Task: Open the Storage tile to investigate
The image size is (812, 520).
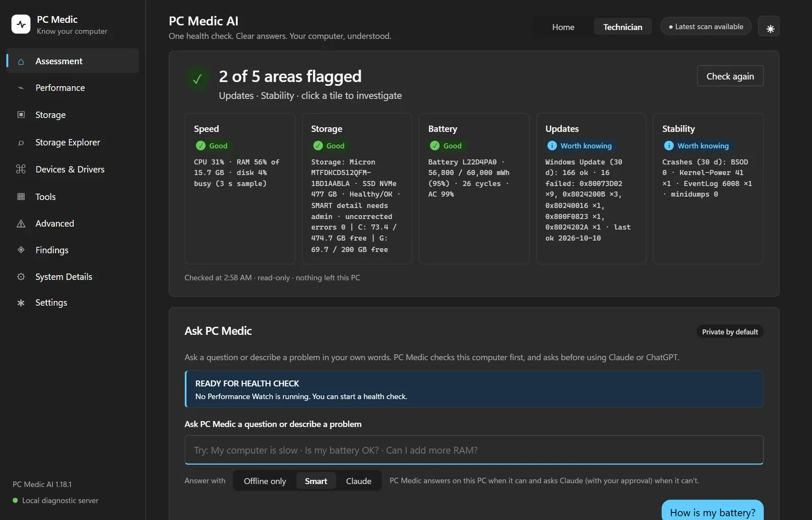Action: (x=357, y=189)
